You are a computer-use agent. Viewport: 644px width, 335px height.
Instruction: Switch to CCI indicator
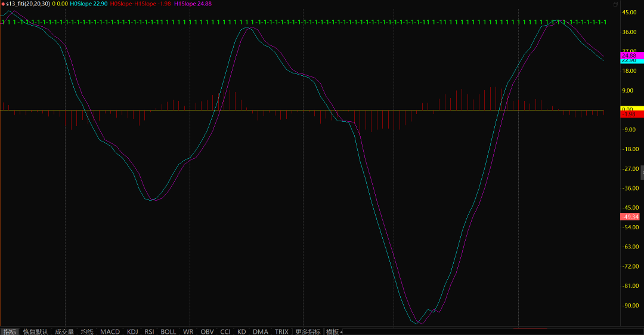tap(225, 331)
